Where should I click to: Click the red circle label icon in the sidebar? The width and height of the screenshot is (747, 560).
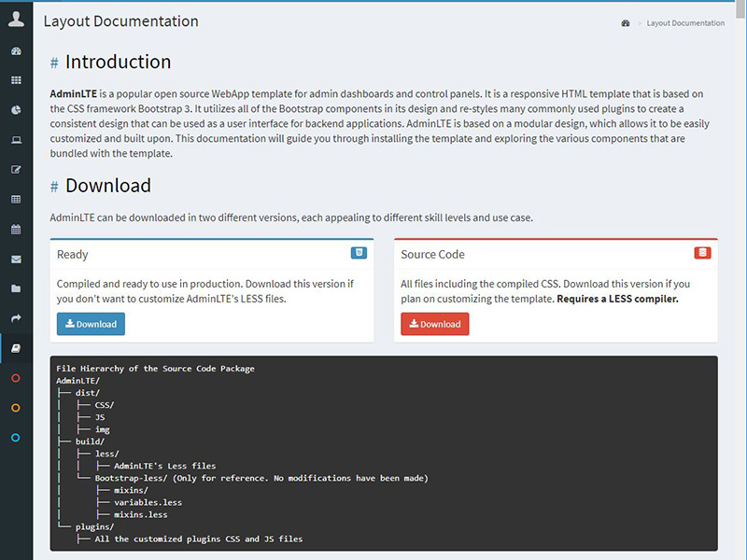(x=16, y=378)
